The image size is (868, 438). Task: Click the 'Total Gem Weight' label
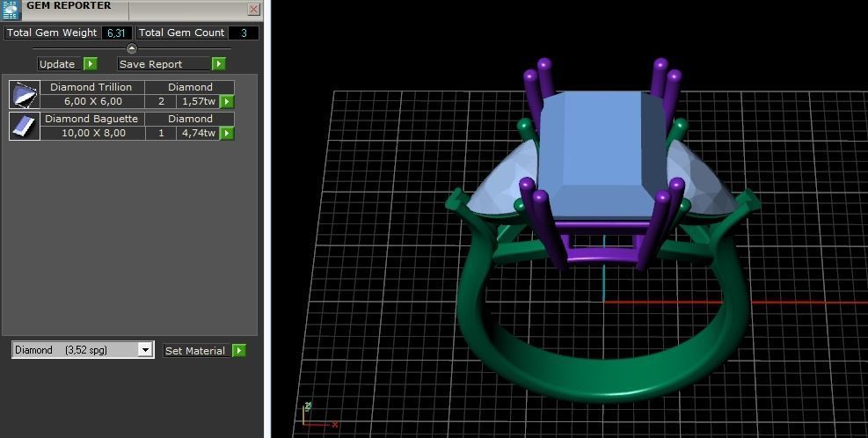[x=52, y=33]
